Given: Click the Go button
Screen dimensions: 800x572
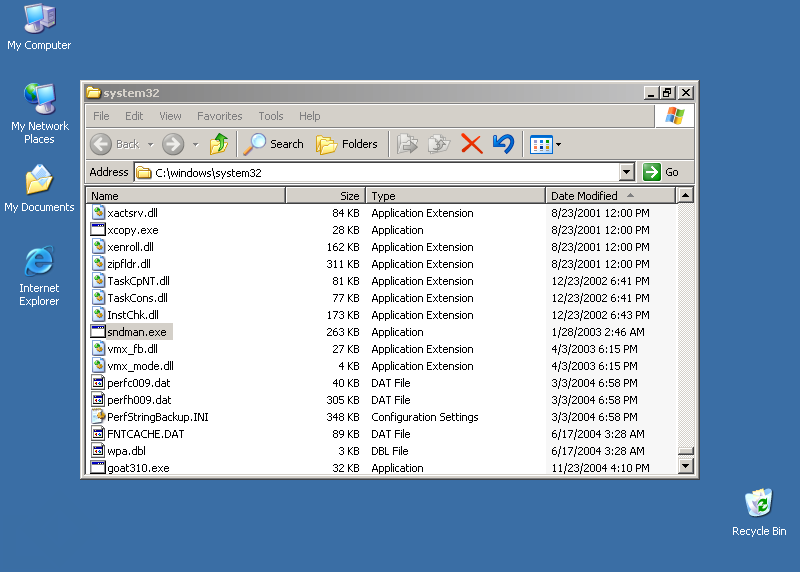Looking at the screenshot, I should coord(661,172).
